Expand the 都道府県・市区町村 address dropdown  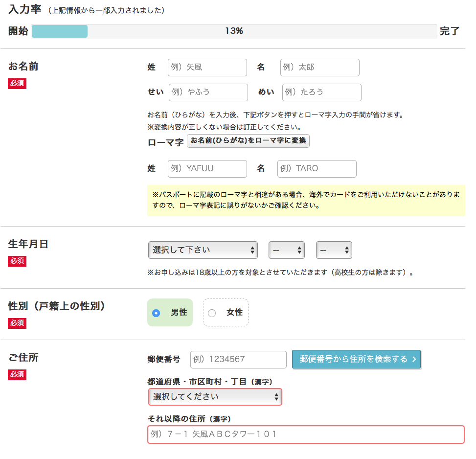coord(215,397)
